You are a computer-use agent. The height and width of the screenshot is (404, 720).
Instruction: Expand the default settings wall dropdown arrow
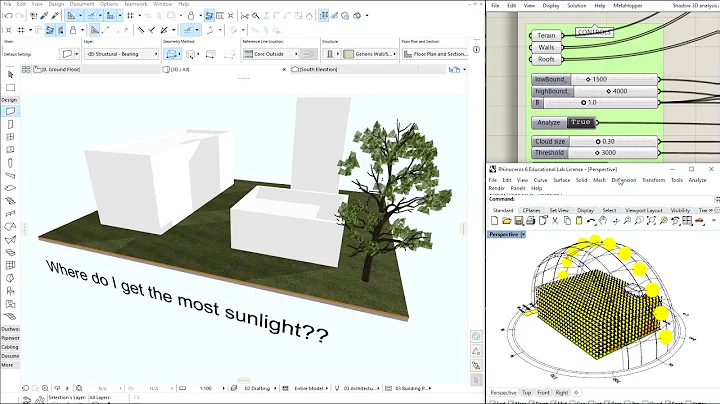pos(76,54)
